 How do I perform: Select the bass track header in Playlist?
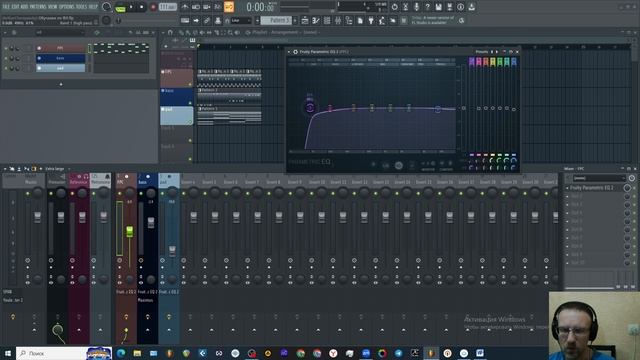[176, 96]
